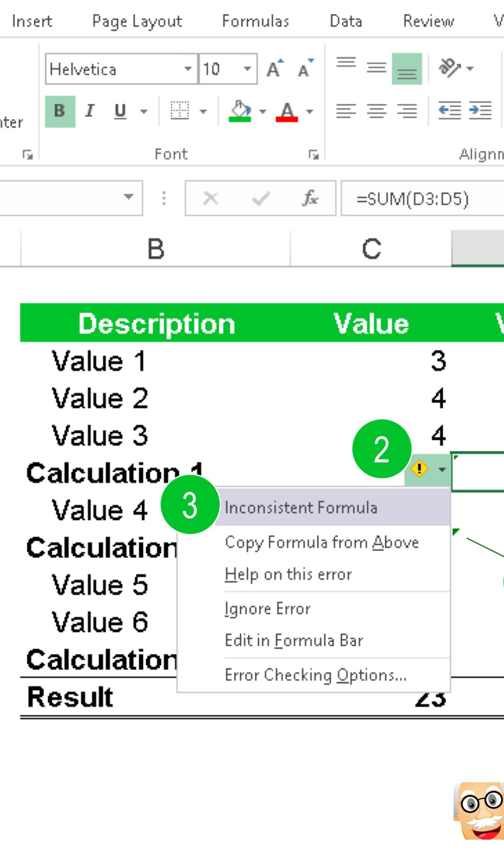Click formula bar options dots handle
504x862 pixels.
point(164,198)
